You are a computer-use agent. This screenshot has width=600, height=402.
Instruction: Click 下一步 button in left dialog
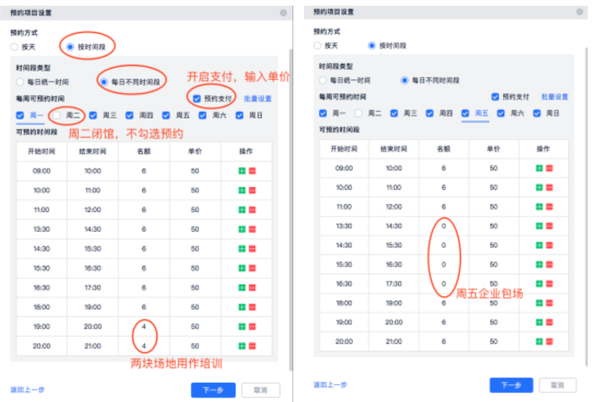(211, 388)
